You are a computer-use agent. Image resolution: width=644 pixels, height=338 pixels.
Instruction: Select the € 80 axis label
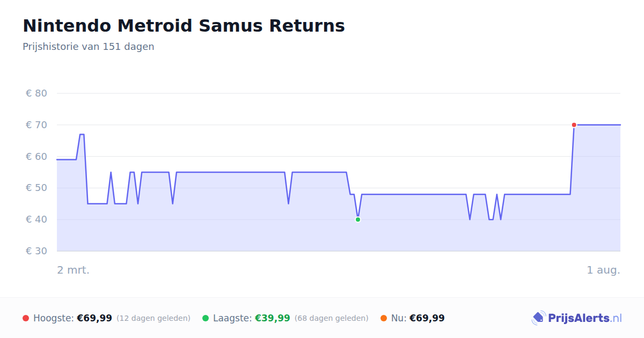pos(36,93)
